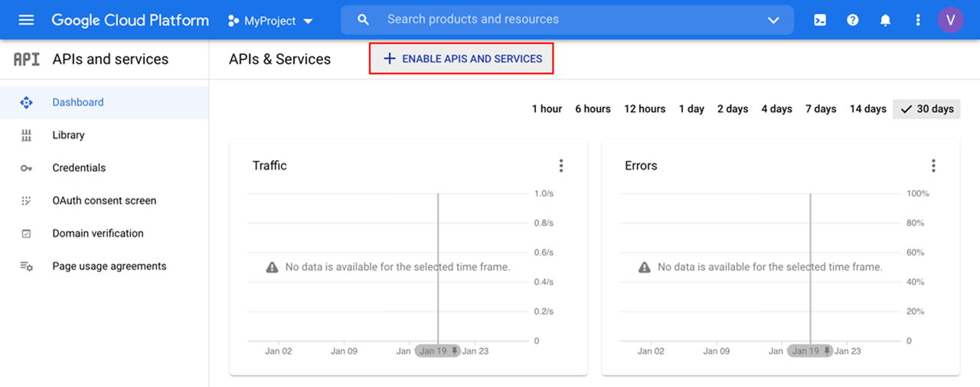Expand the search bar dropdown arrow
980x387 pixels.
click(773, 20)
